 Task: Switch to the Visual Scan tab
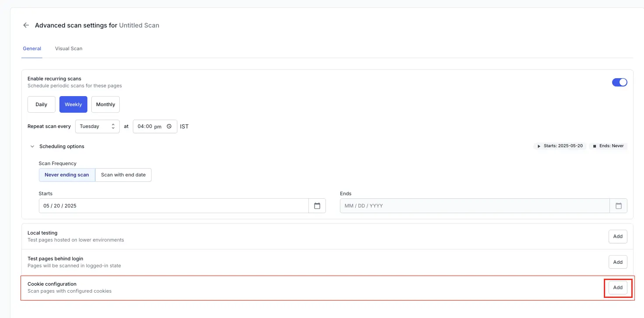pos(69,48)
